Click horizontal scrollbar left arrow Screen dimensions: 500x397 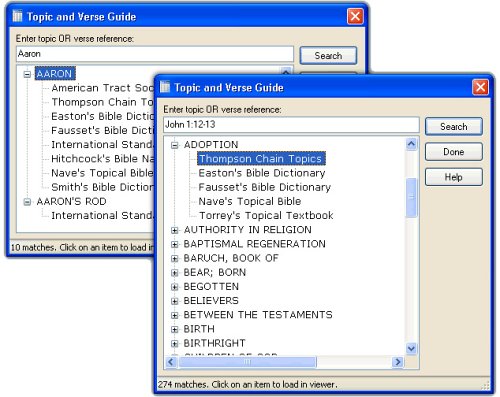pos(171,362)
